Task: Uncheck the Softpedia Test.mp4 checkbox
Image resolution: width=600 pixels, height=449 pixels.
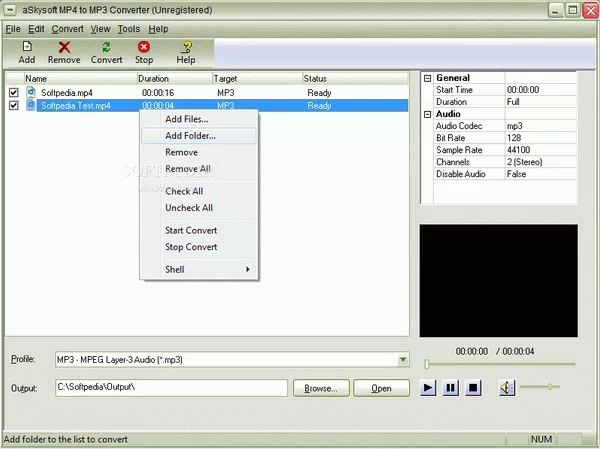Action: pyautogui.click(x=14, y=105)
